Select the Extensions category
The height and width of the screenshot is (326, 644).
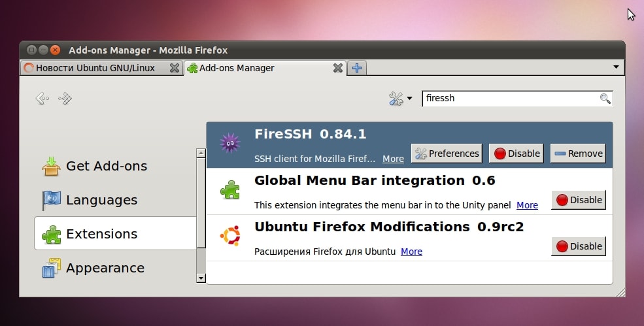116,233
